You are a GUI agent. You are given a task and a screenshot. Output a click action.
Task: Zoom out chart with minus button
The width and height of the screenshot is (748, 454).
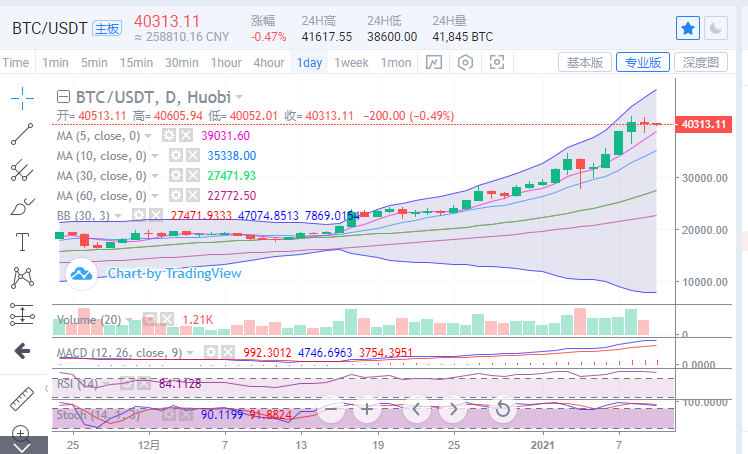(x=331, y=409)
